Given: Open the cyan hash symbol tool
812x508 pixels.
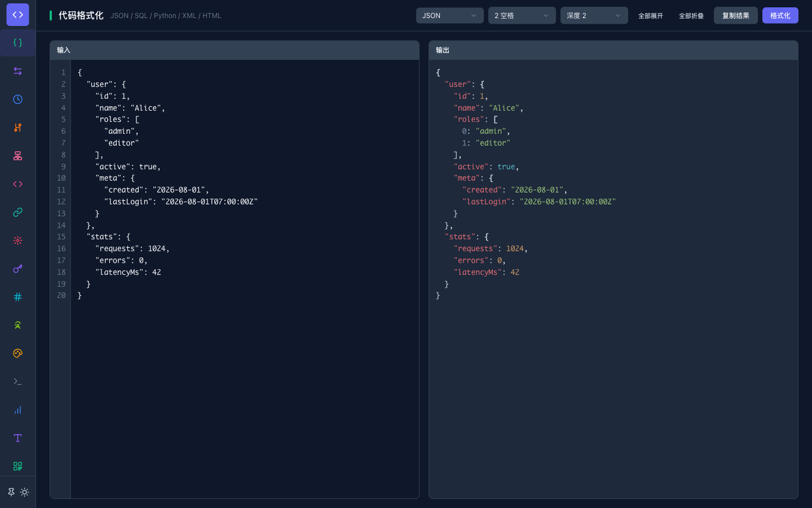Looking at the screenshot, I should 17,297.
